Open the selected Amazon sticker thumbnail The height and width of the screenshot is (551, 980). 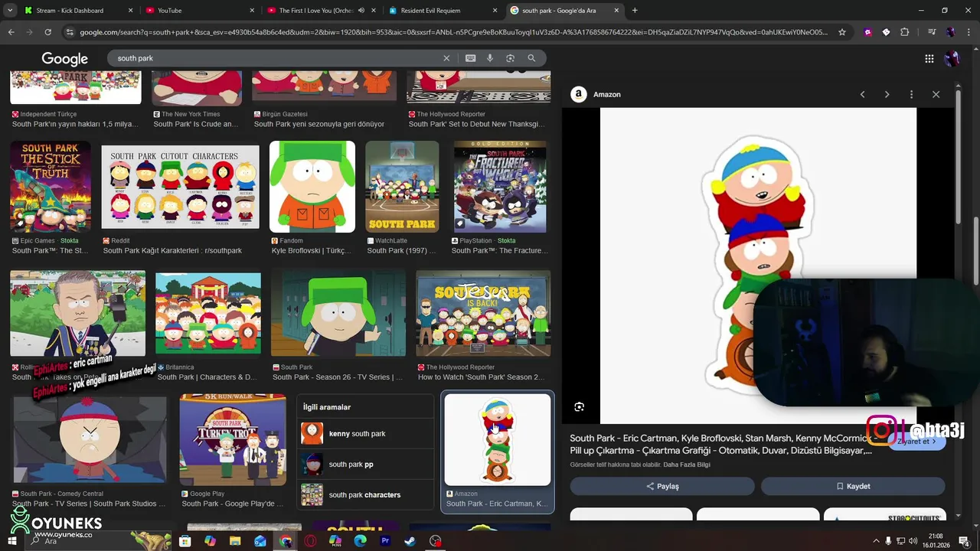498,440
